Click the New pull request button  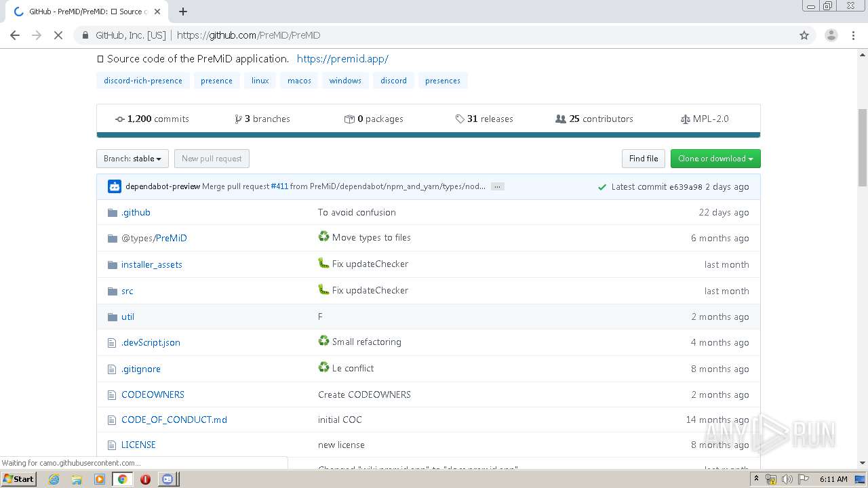tap(212, 159)
